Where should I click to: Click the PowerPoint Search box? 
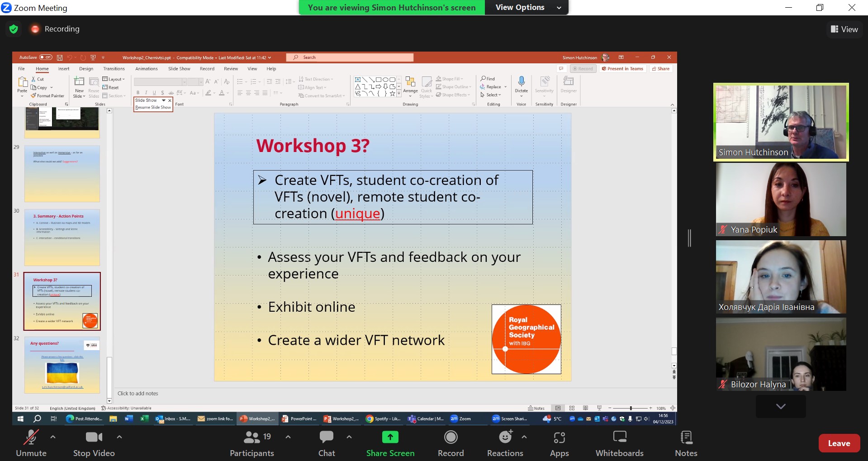[x=350, y=57]
